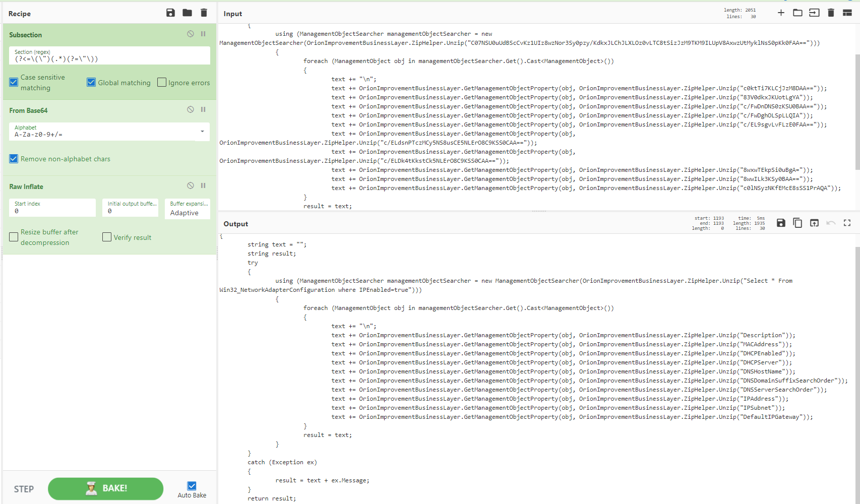Reset the pane layout
The height and width of the screenshot is (504, 860).
[x=847, y=13]
